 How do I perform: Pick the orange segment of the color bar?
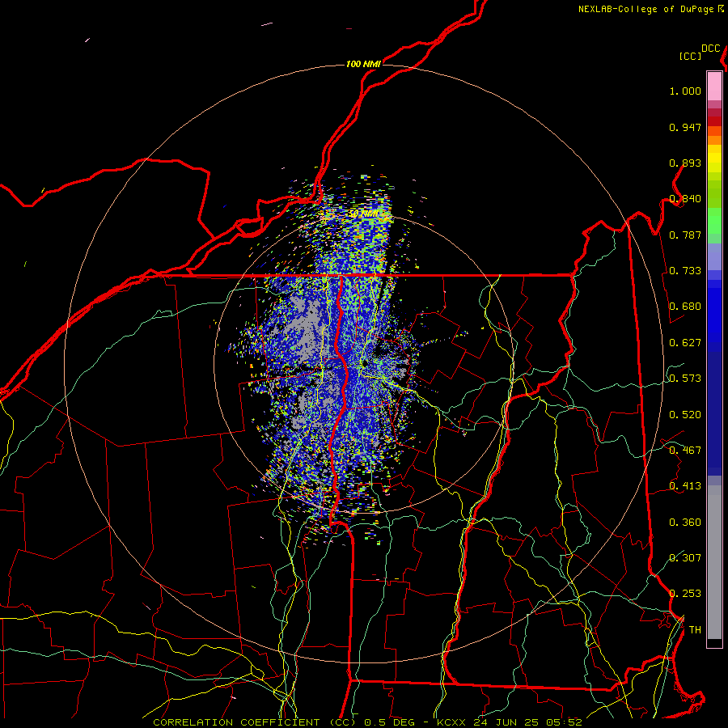click(714, 140)
